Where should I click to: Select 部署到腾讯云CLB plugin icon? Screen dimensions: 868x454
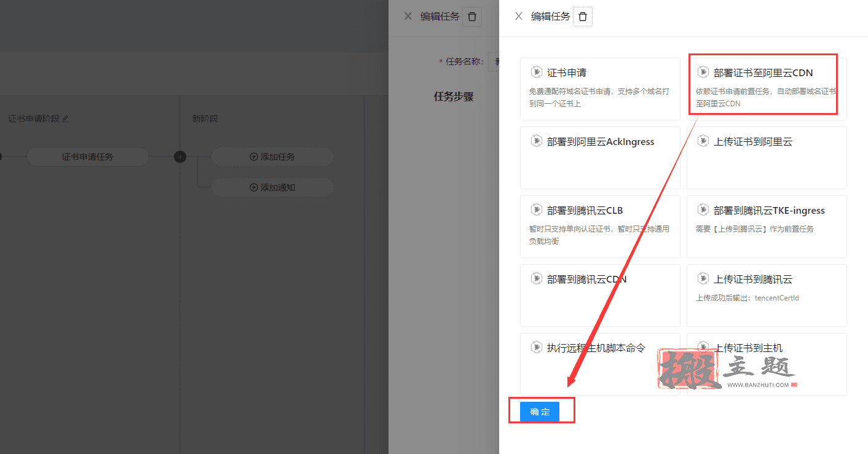click(536, 209)
